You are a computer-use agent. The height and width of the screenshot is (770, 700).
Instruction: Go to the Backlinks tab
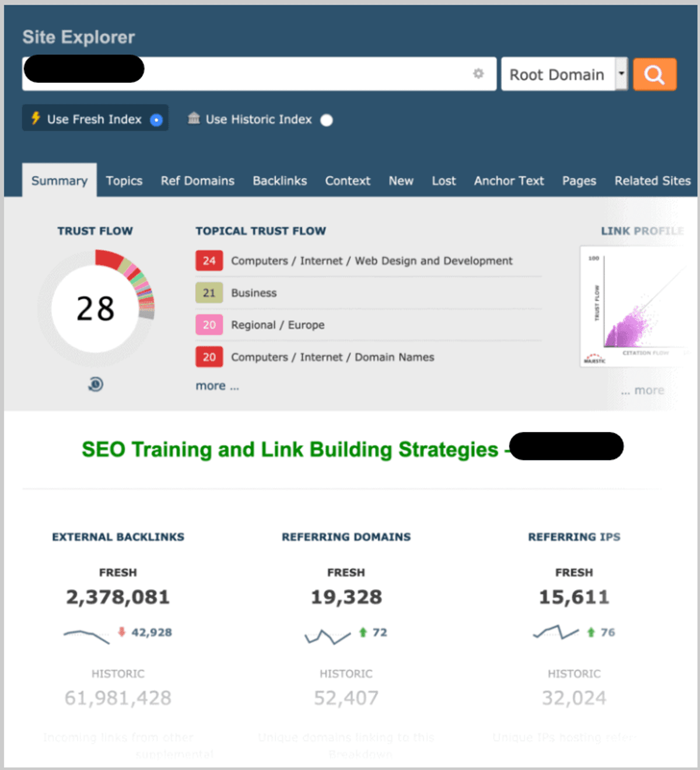tap(280, 180)
